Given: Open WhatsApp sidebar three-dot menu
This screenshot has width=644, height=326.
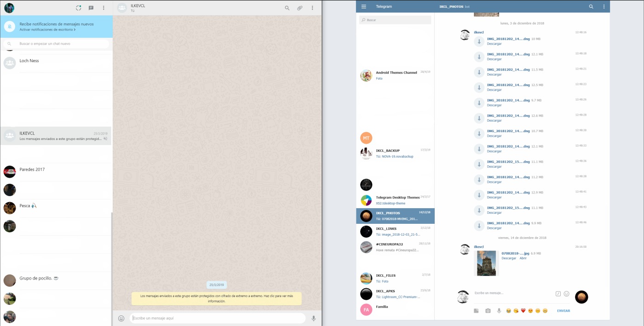Looking at the screenshot, I should pos(103,8).
